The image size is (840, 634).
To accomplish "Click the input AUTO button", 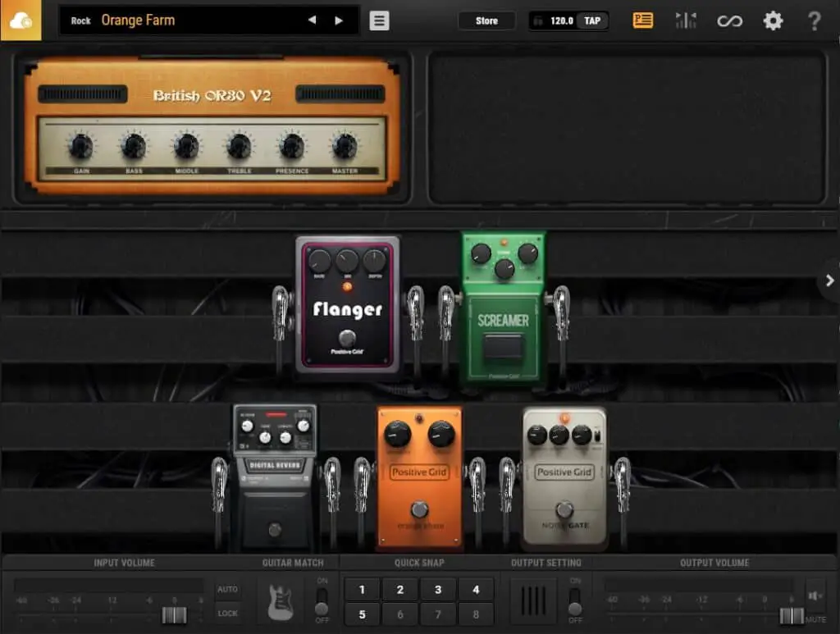I will 227,589.
